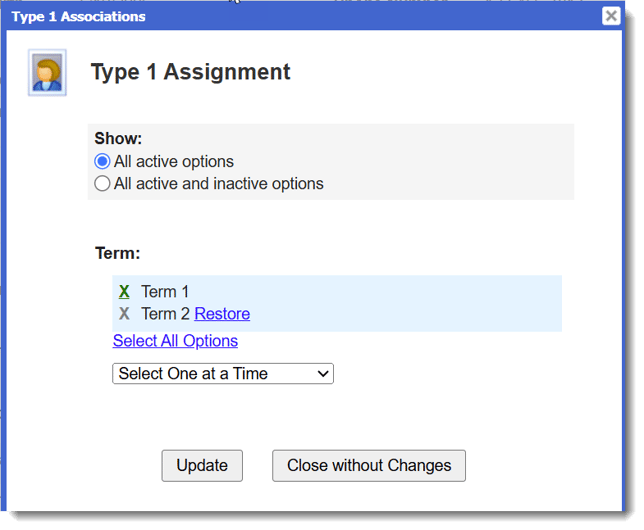644x530 pixels.
Task: Click the Term dropdown's chevron arrow
Action: [322, 374]
